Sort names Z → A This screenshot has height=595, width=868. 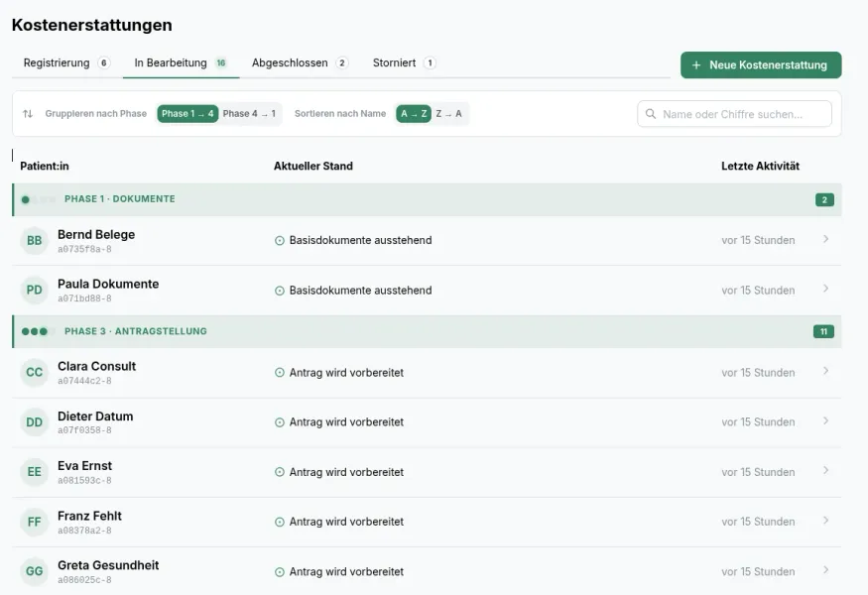click(449, 113)
